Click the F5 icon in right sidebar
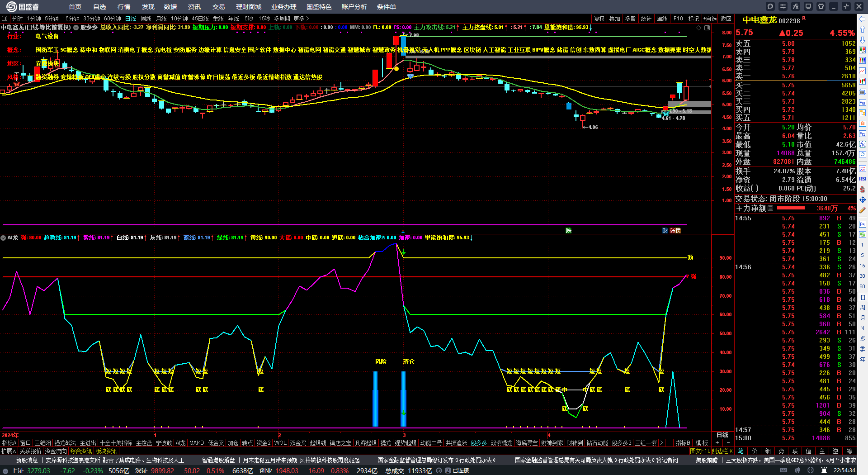Viewport: 868px width, 475px height. (x=863, y=224)
